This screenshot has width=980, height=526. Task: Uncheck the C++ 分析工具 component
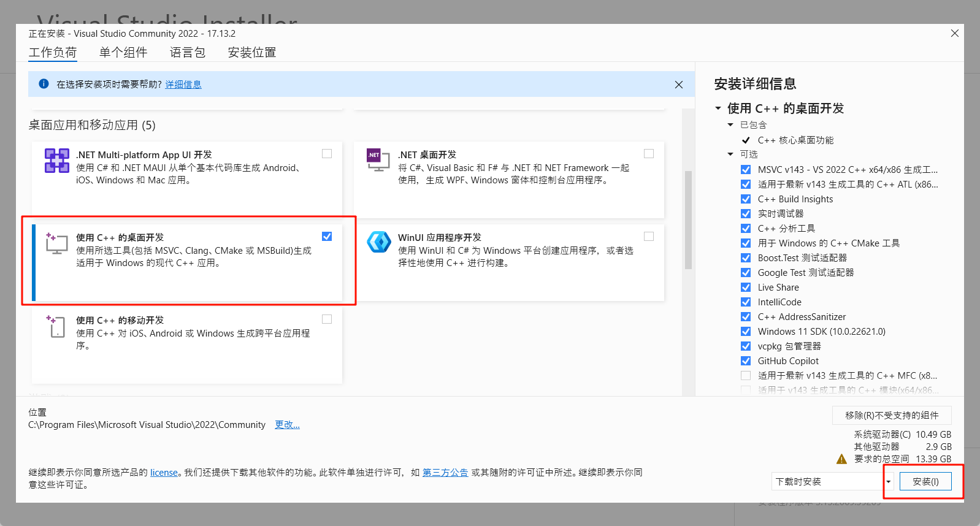coord(746,229)
